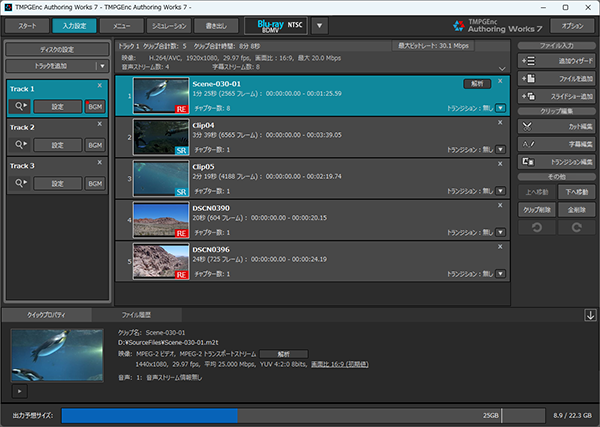Switch to the Menu (メニュー) step

tap(122, 26)
